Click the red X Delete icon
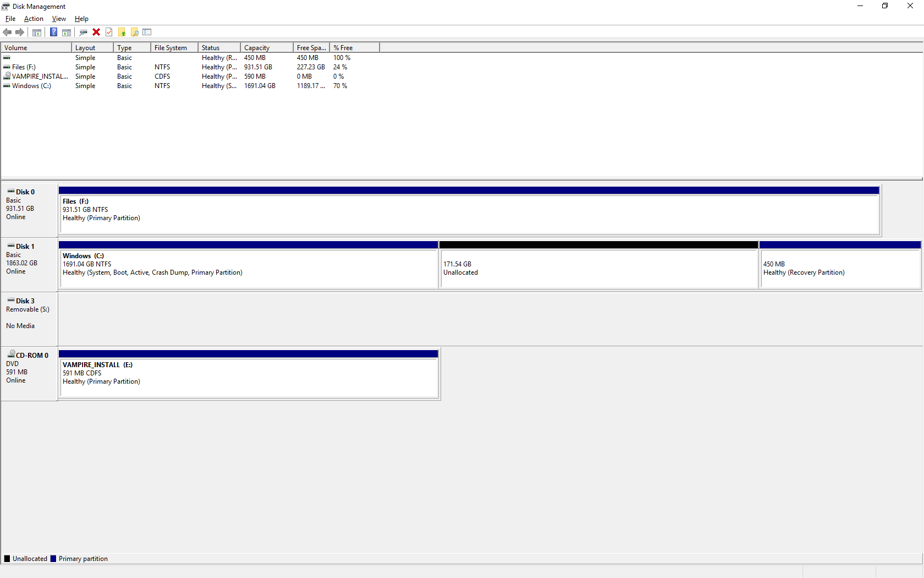This screenshot has width=924, height=578. (96, 32)
